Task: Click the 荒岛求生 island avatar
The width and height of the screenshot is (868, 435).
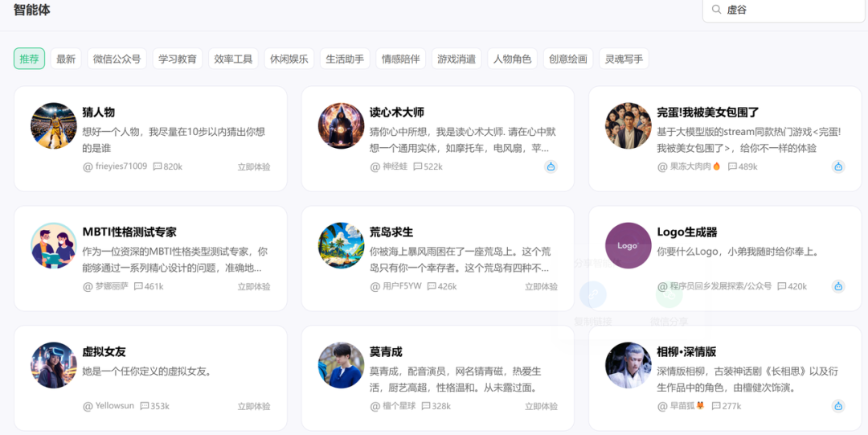Action: click(x=341, y=245)
